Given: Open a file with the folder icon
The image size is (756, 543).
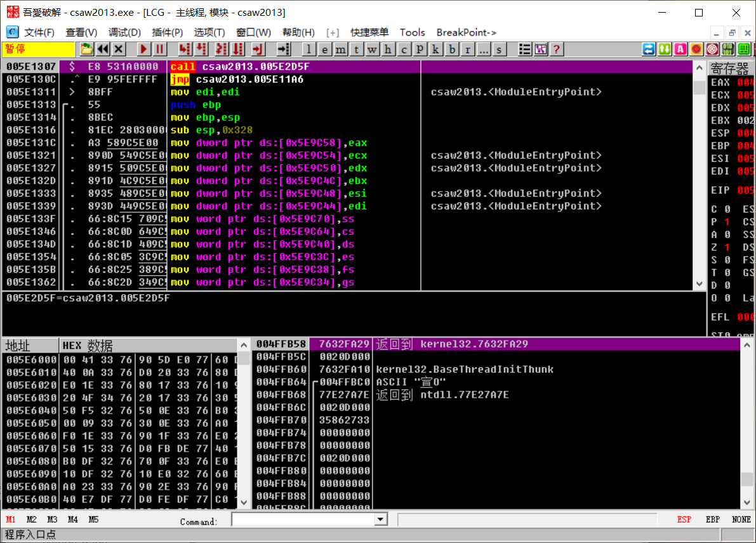Looking at the screenshot, I should pyautogui.click(x=86, y=49).
